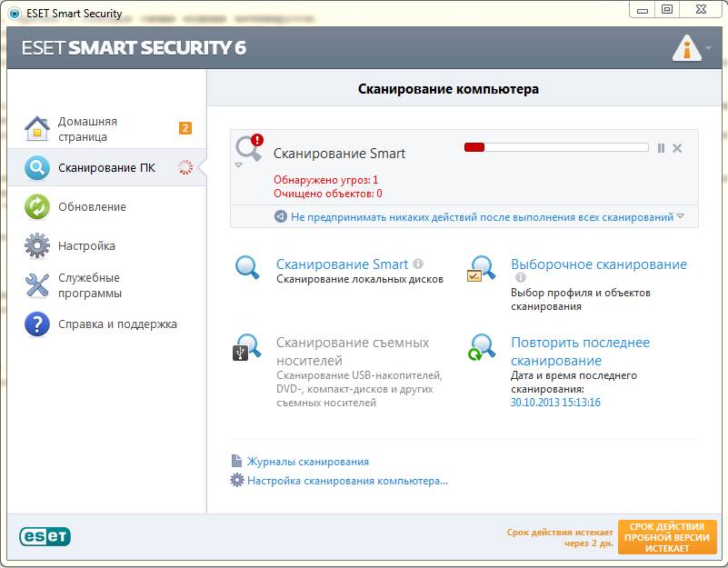
Task: Click the Tools wrench and screwdriver icon
Action: [x=37, y=285]
